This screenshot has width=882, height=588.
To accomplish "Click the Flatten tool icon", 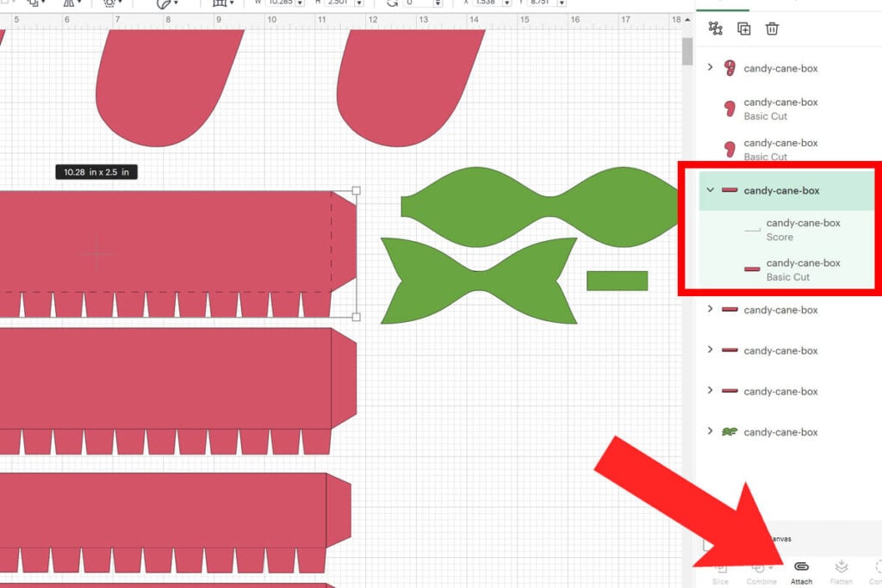I will [x=841, y=566].
